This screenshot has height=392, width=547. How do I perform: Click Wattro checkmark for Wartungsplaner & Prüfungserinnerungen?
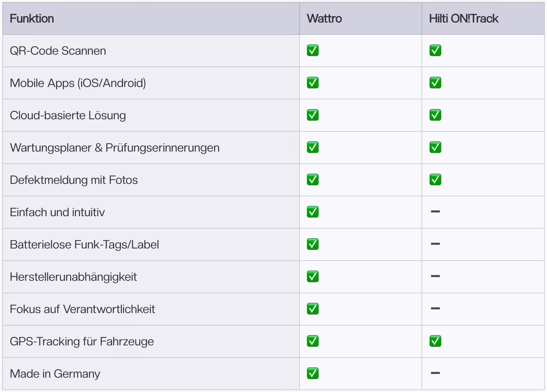[313, 148]
